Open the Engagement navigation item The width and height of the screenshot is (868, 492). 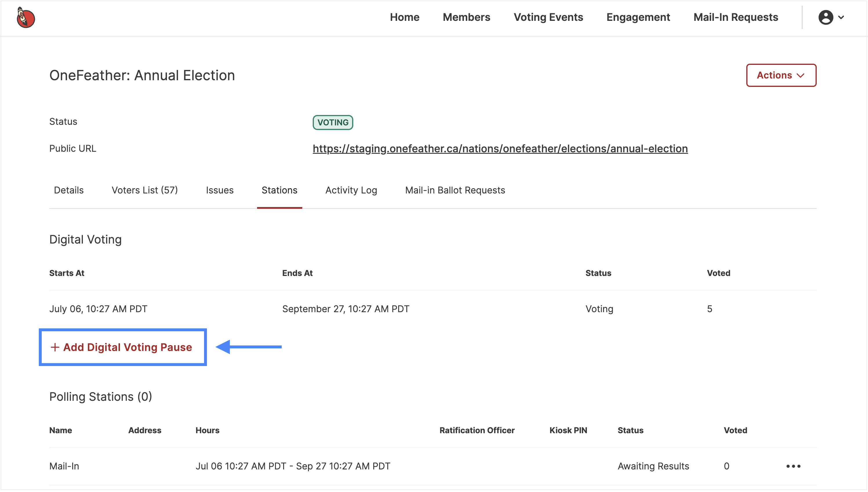click(x=638, y=17)
